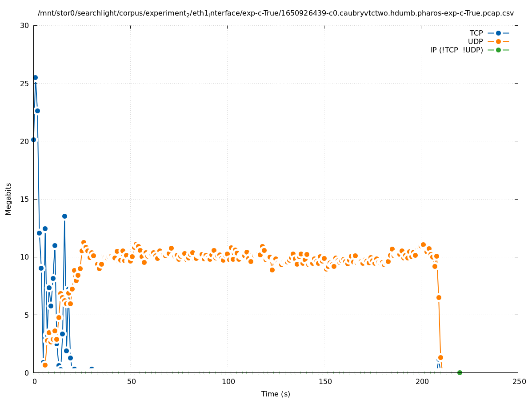Image resolution: width=532 pixels, height=400 pixels.
Task: Click the 15 tick label on y-axis
Action: pyautogui.click(x=25, y=199)
